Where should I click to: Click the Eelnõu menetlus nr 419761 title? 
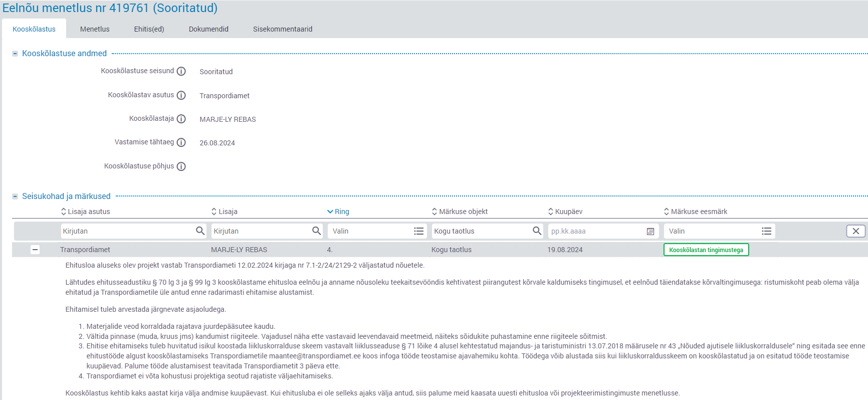click(110, 8)
